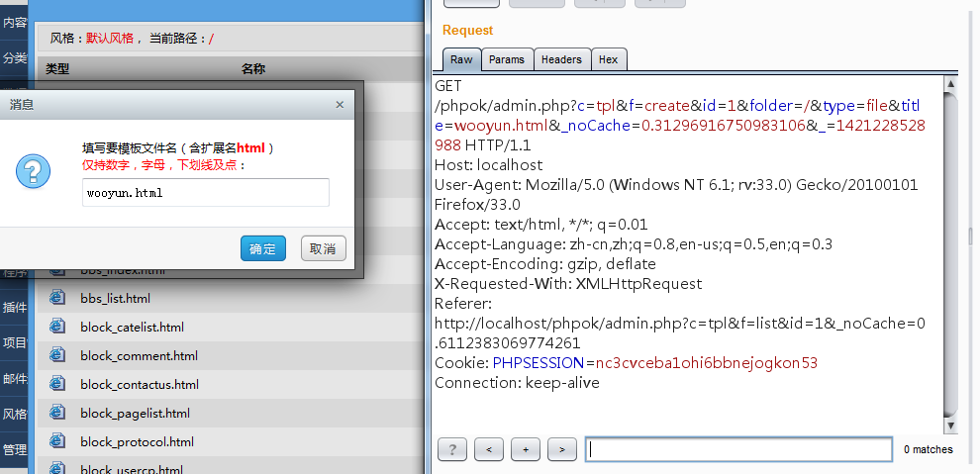The width and height of the screenshot is (980, 474).
Task: Click the file icon beside block_catelist.html
Action: point(57,327)
